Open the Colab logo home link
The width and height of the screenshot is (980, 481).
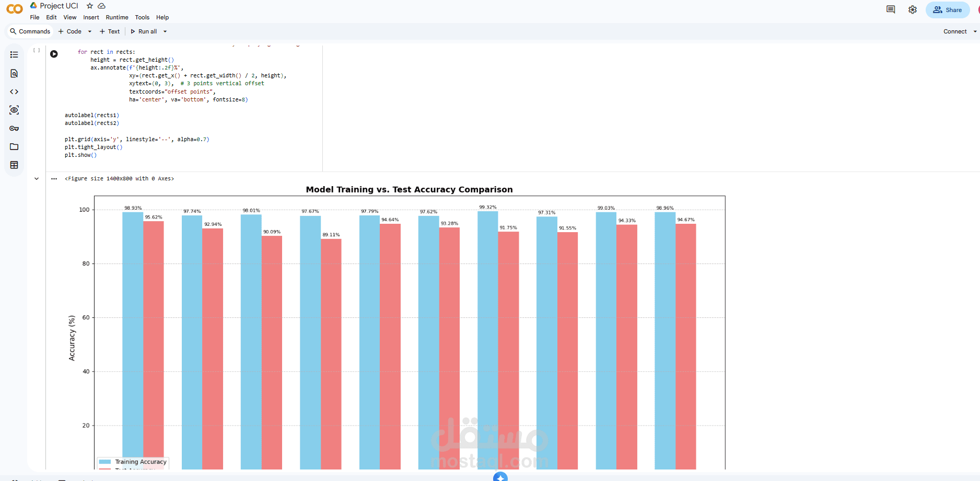pyautogui.click(x=15, y=9)
